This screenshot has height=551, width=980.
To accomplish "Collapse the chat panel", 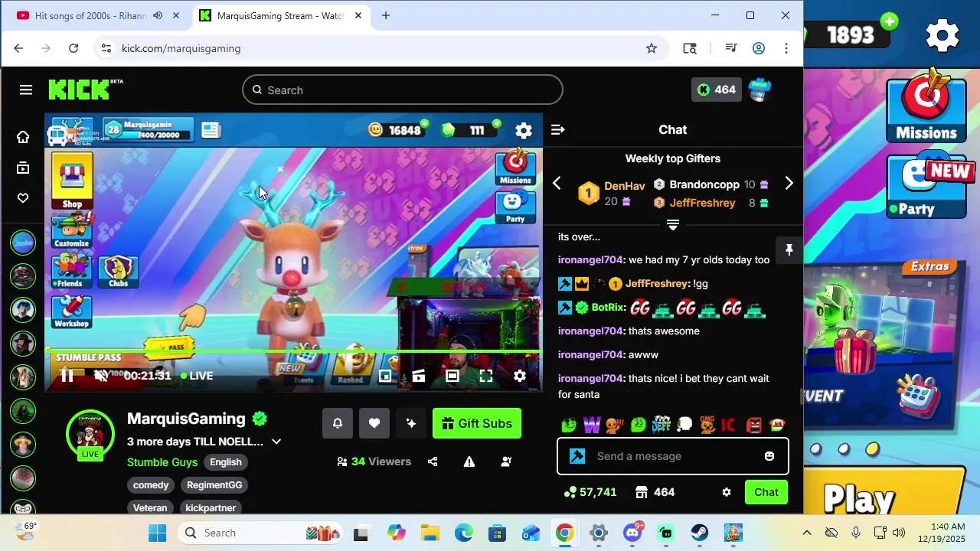I will pyautogui.click(x=557, y=130).
